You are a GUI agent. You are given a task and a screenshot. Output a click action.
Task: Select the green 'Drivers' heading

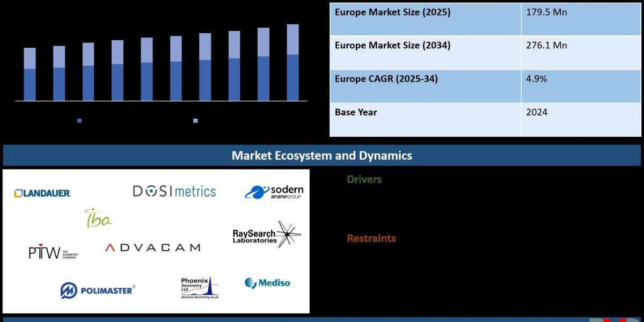(x=364, y=179)
